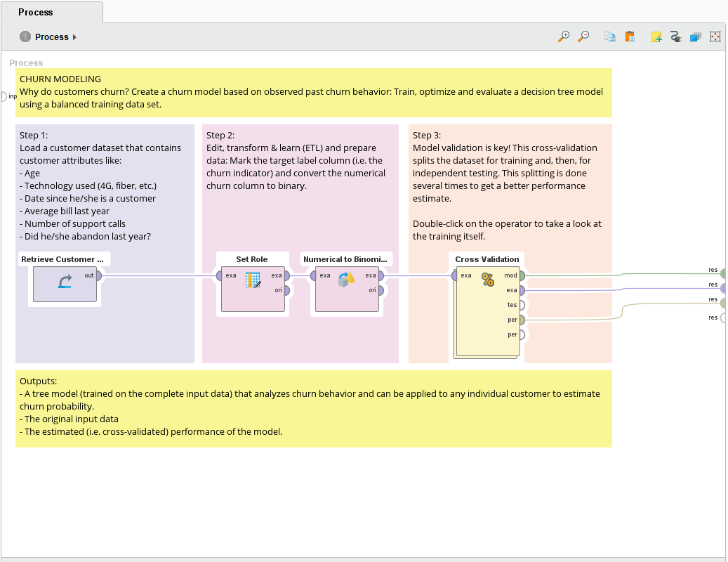Zoom out of the process canvas
The image size is (728, 562).
583,37
